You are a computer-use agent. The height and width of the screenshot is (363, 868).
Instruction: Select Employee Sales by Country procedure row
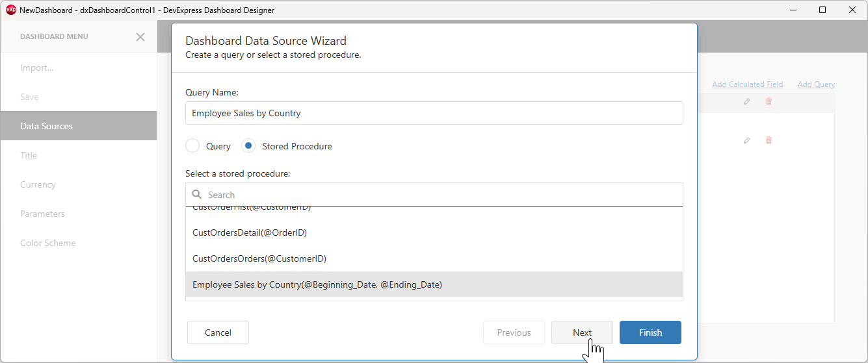pos(434,284)
